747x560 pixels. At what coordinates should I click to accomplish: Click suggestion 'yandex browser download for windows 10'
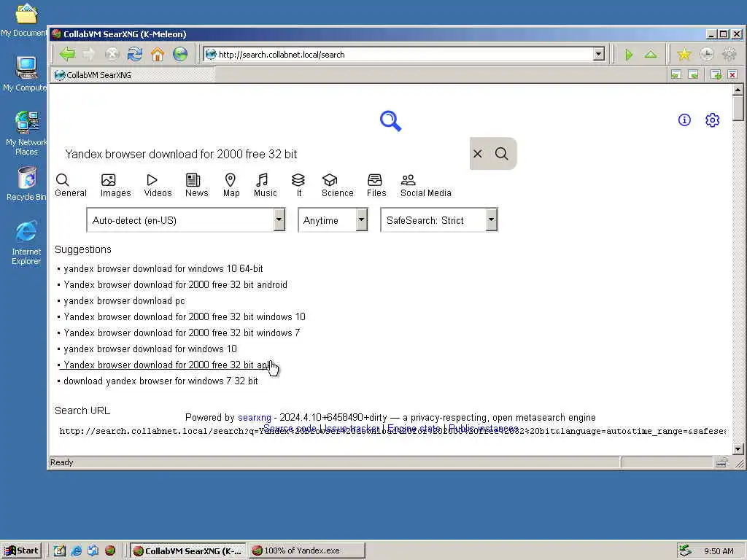[x=150, y=349]
